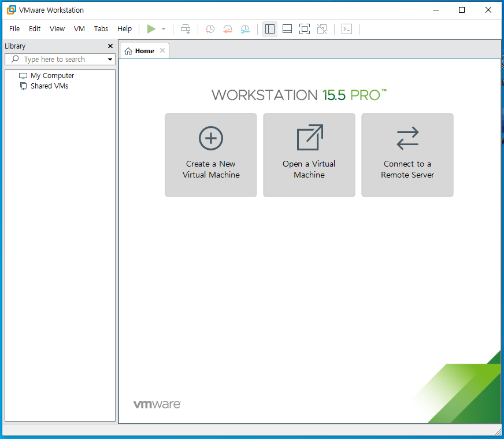
Task: Toggle the thumbnail bar view icon
Action: point(287,29)
